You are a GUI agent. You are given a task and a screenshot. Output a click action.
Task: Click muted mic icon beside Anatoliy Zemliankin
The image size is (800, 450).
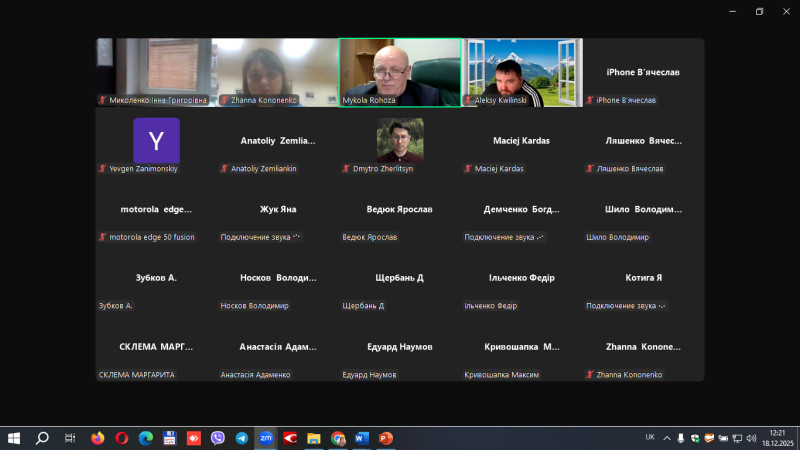224,169
